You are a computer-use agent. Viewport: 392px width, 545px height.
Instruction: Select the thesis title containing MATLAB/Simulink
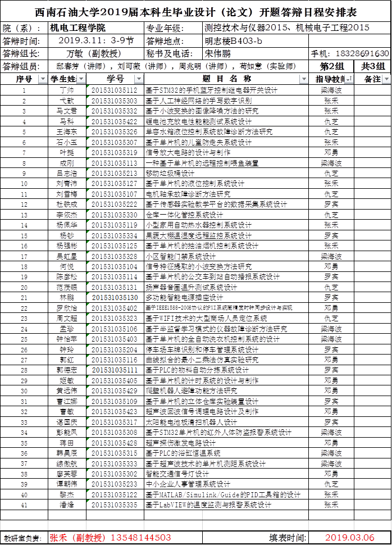point(224,495)
